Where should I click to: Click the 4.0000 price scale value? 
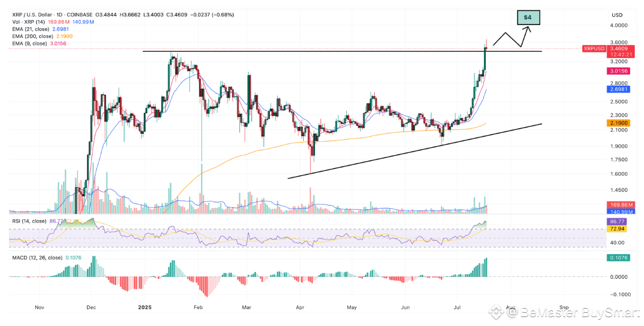pos(619,25)
